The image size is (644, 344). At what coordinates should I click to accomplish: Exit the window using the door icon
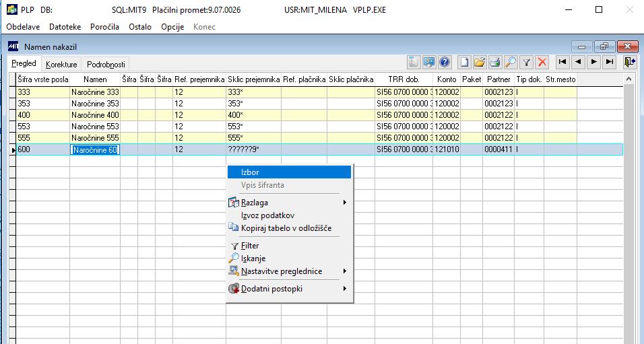[x=630, y=62]
